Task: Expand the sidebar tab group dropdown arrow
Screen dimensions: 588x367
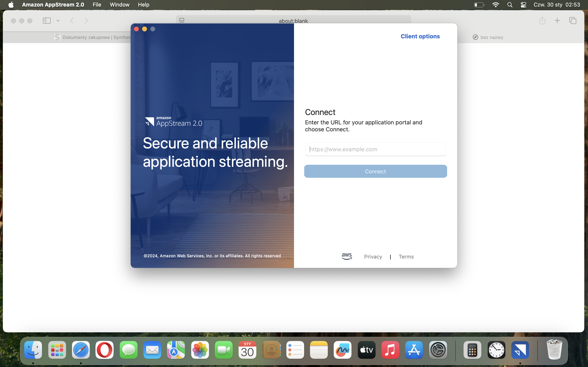Action: point(58,21)
